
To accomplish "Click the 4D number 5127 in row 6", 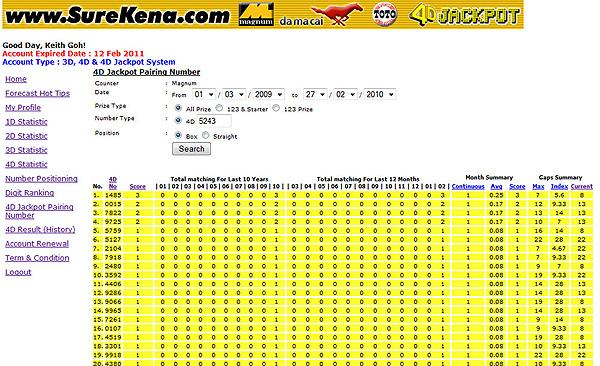I will click(x=113, y=240).
